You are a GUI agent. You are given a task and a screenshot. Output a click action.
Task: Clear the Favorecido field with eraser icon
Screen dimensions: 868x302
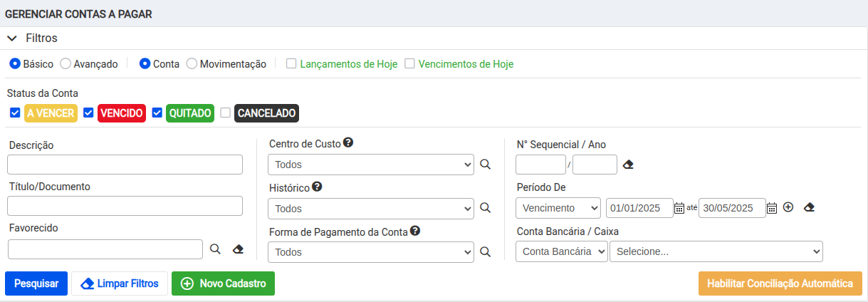[x=238, y=249]
